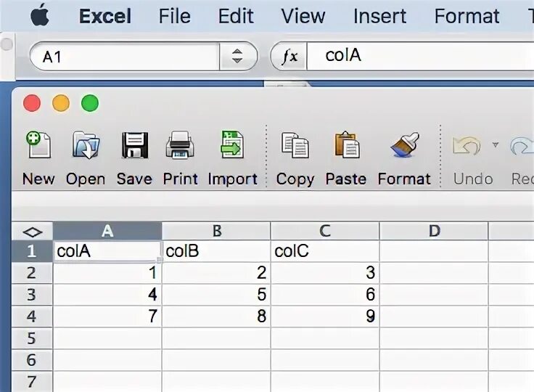Open the View menu

(x=303, y=16)
